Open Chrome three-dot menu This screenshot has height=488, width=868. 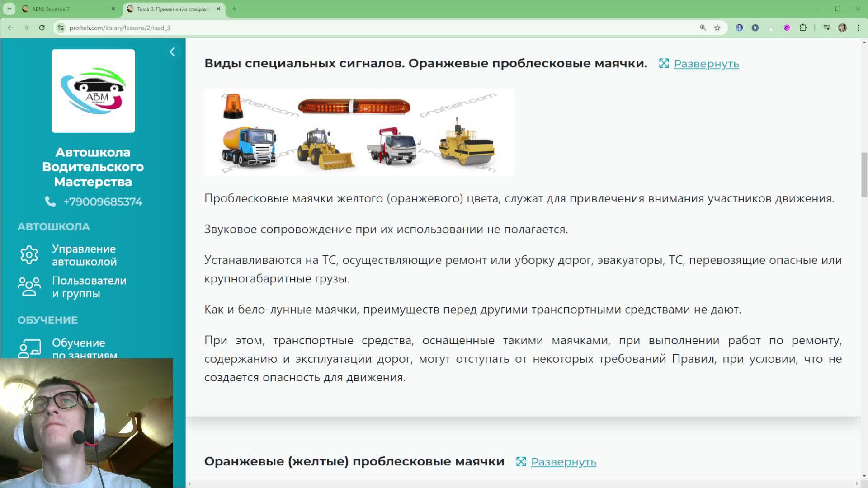point(858,28)
